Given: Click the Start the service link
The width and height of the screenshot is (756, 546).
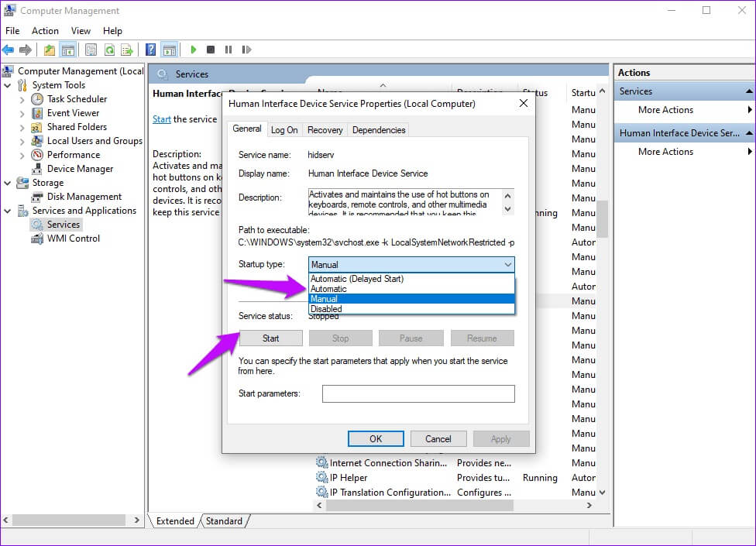Looking at the screenshot, I should point(162,119).
